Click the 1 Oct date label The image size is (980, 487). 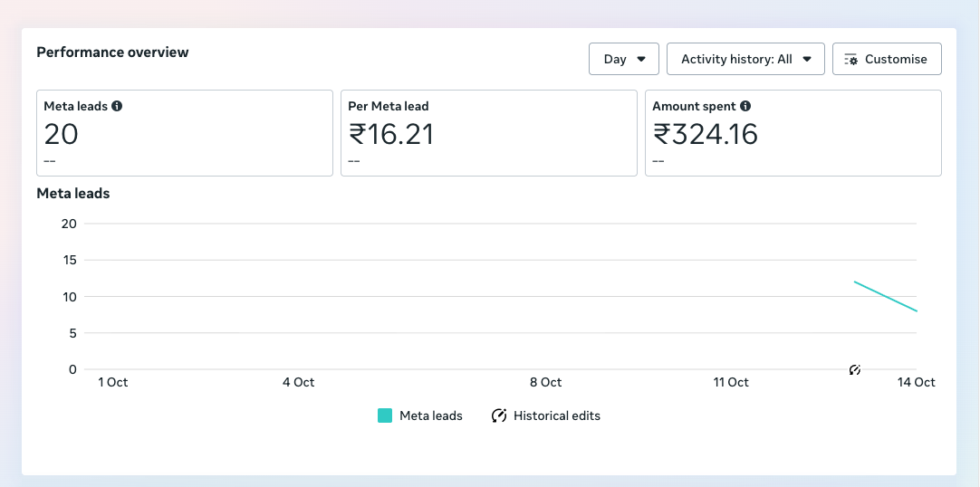113,382
